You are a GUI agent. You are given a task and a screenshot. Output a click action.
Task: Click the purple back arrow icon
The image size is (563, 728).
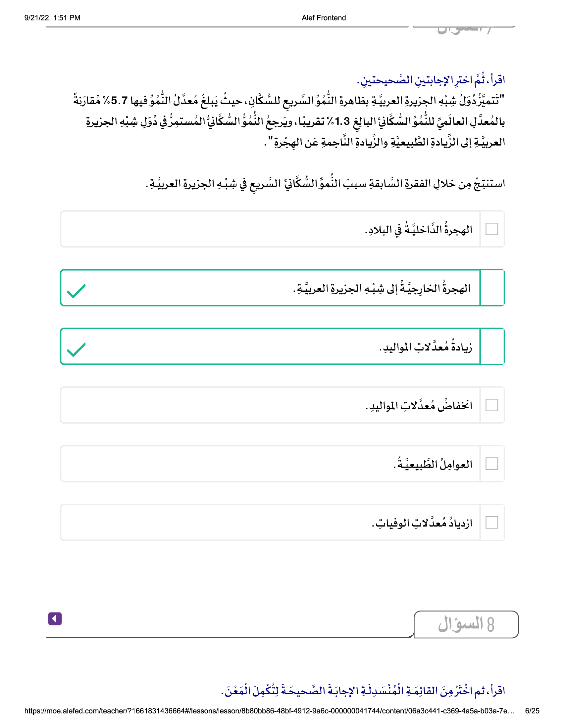[x=55, y=619]
